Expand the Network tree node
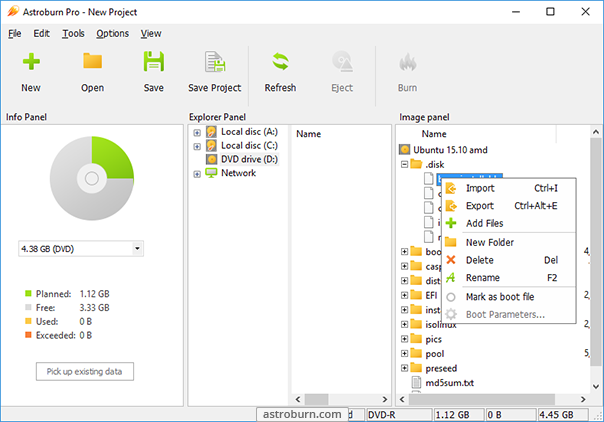The image size is (604, 422). pos(197,174)
